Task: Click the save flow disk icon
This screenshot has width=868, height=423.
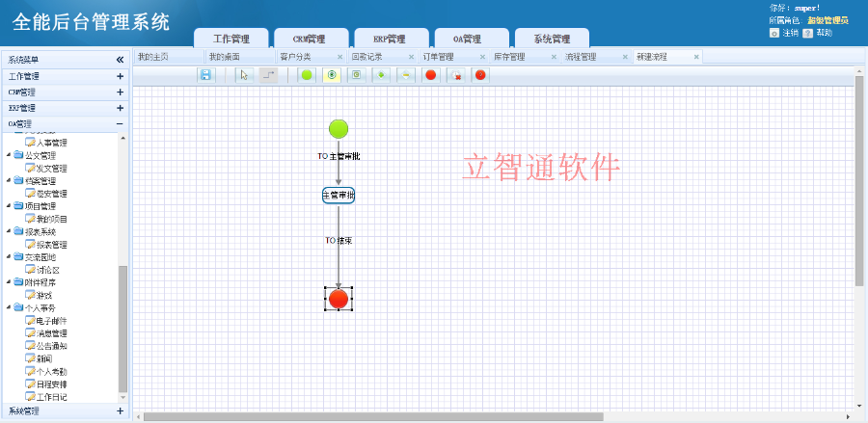Action: click(206, 75)
